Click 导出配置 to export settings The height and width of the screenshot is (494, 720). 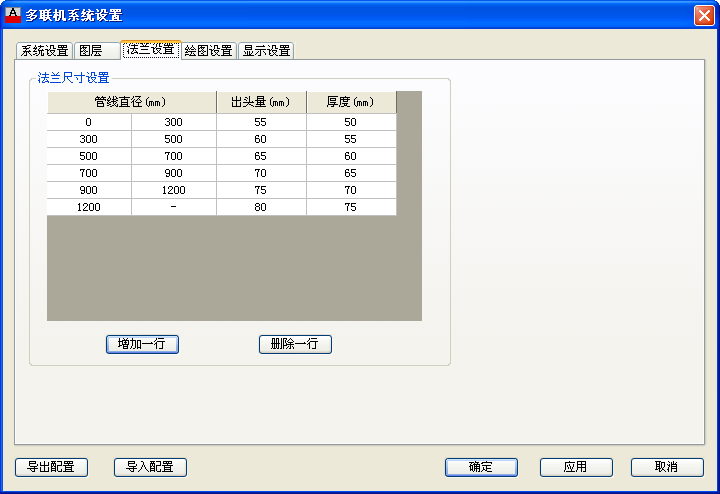pos(51,467)
